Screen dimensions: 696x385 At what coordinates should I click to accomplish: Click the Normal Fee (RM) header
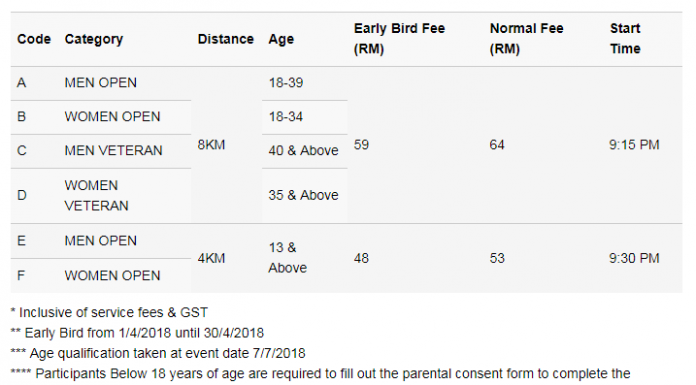point(526,39)
